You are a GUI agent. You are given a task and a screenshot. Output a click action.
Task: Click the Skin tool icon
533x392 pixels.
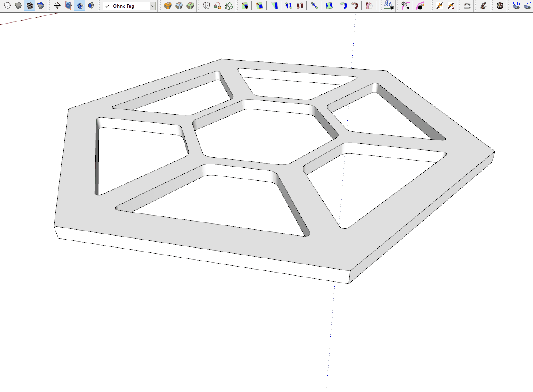point(516,5)
